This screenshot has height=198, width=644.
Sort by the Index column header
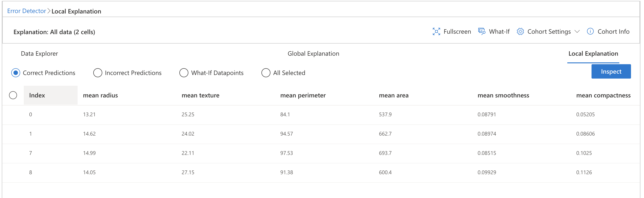[x=37, y=95]
